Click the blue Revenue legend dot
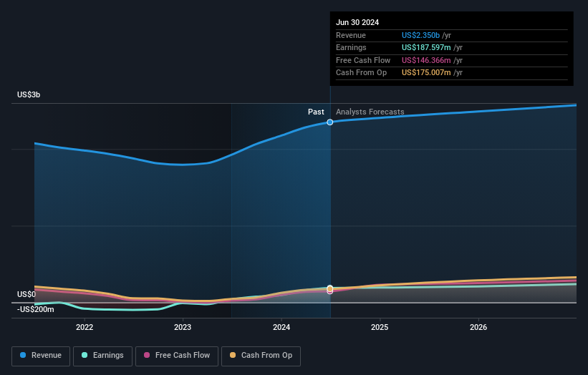 23,355
